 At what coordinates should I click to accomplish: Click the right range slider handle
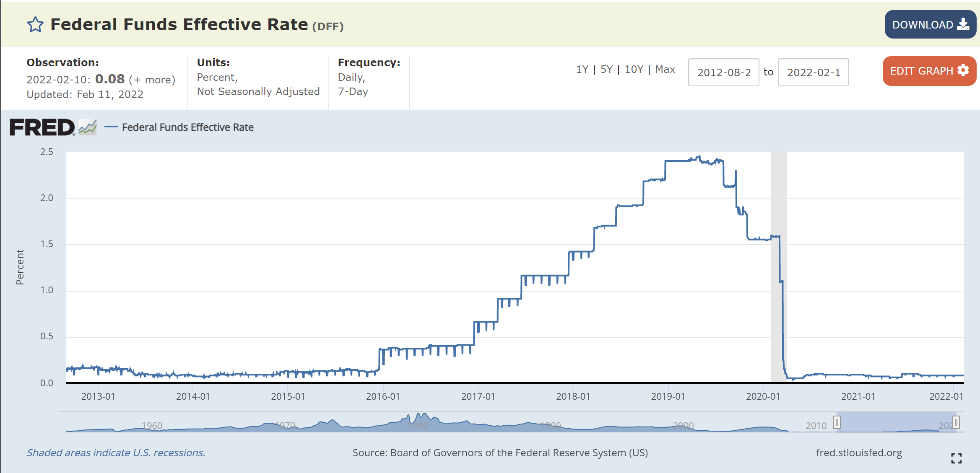tap(956, 422)
